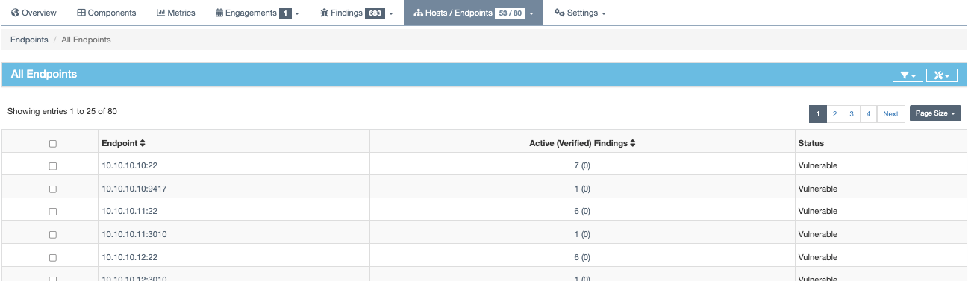This screenshot has width=980, height=281.
Task: Check the box for 10.10.10.10:9417
Action: tap(52, 189)
